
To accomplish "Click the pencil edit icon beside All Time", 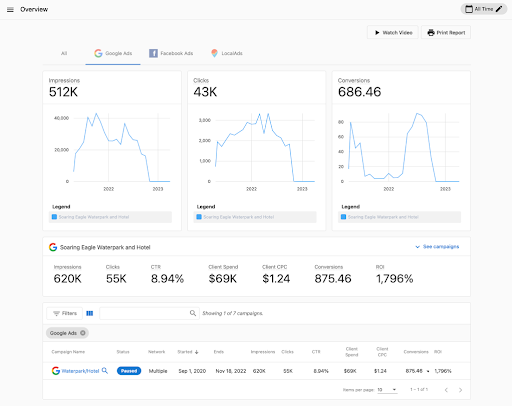I will click(499, 9).
